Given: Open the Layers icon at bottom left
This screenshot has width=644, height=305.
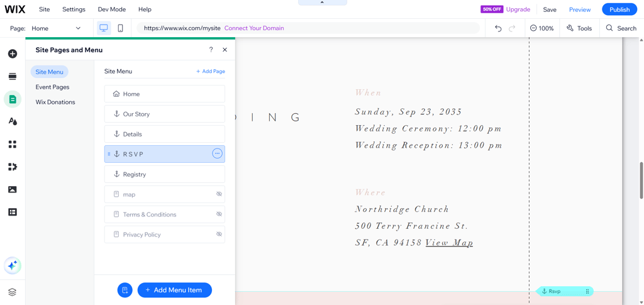Looking at the screenshot, I should point(13,292).
